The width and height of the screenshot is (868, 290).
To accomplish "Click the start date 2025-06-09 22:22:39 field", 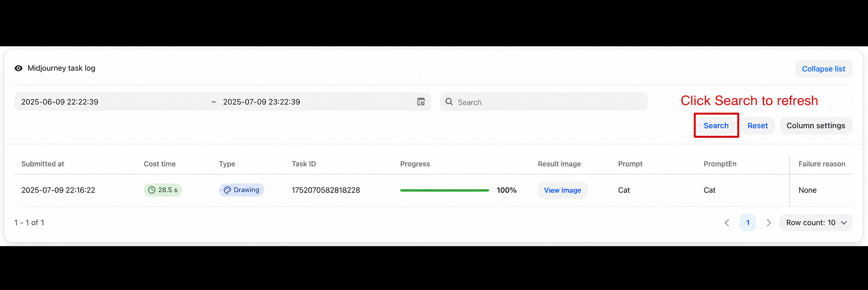I will point(60,102).
